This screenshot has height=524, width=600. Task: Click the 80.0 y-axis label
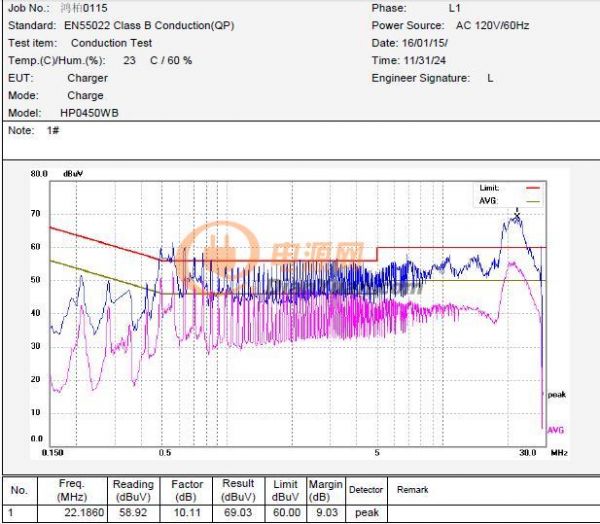tap(39, 174)
